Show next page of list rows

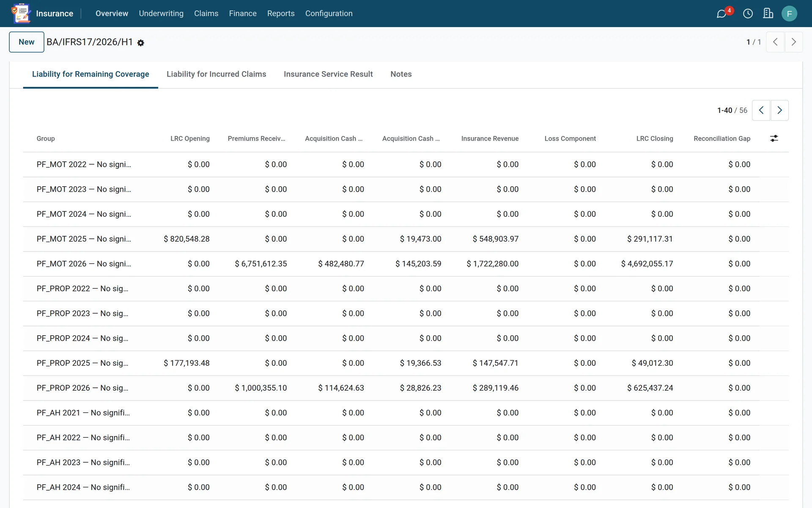pos(780,110)
